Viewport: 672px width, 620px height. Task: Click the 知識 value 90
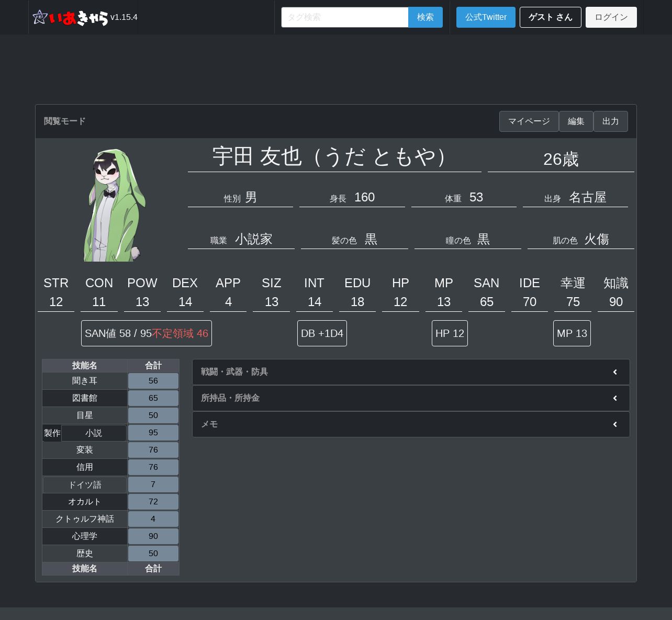(616, 302)
